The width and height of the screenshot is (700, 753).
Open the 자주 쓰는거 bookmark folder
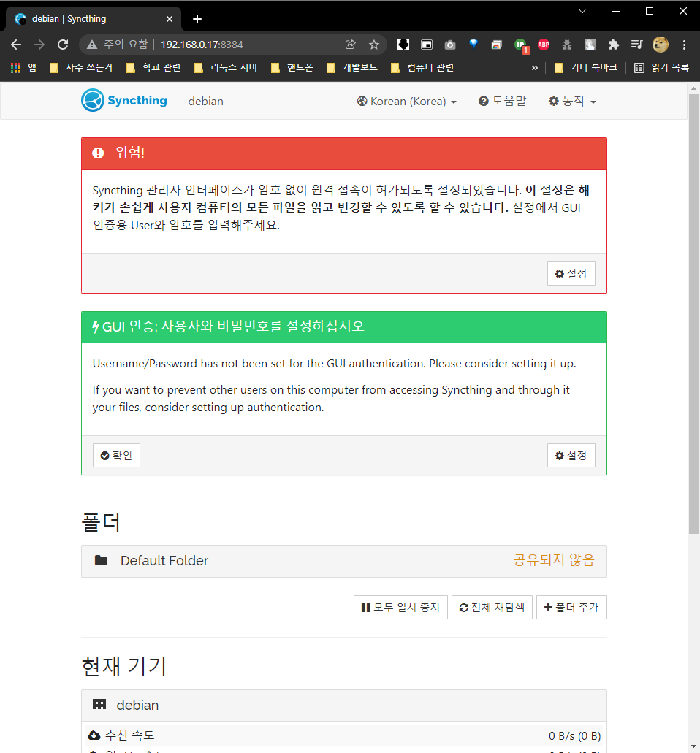point(81,68)
